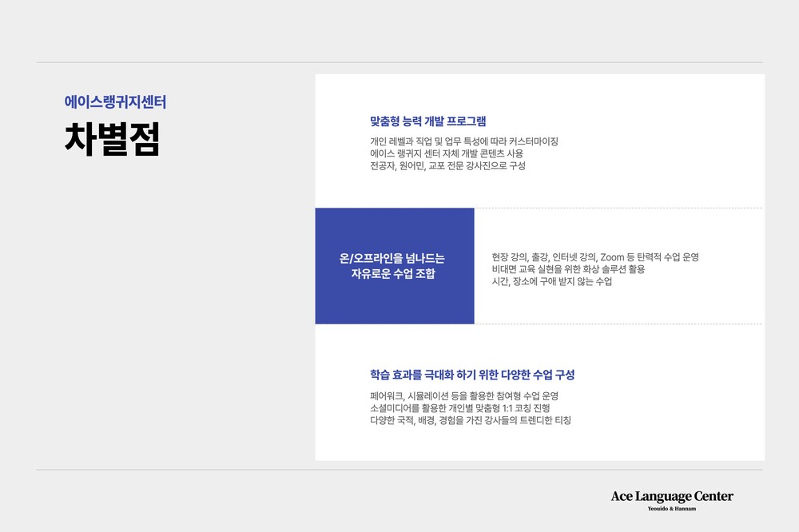Select the 맞춤형 능력 개발 프로그램 heading
Image resolution: width=799 pixels, height=532 pixels.
tap(427, 121)
